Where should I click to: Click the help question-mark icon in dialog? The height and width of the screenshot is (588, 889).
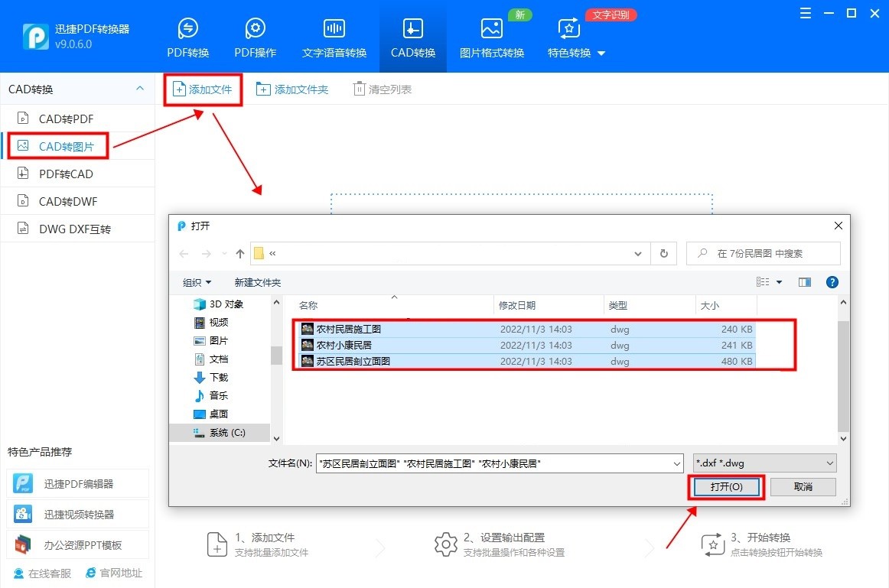click(x=832, y=282)
